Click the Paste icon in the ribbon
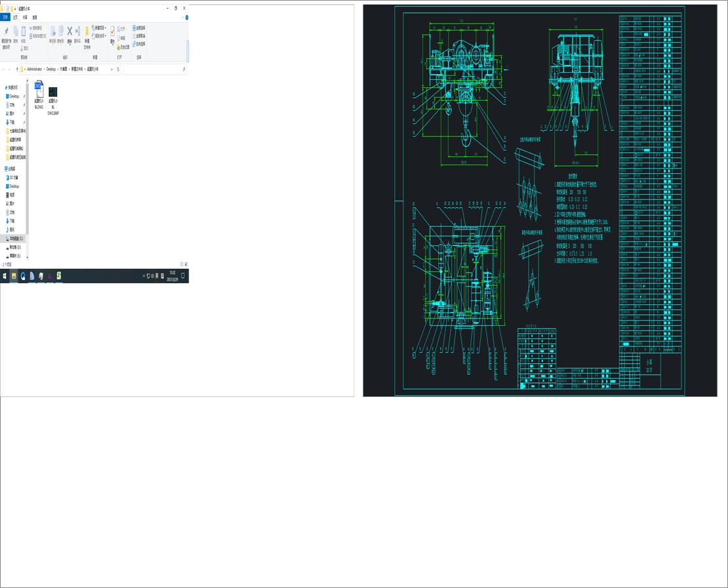The height and width of the screenshot is (588, 728). pyautogui.click(x=24, y=29)
